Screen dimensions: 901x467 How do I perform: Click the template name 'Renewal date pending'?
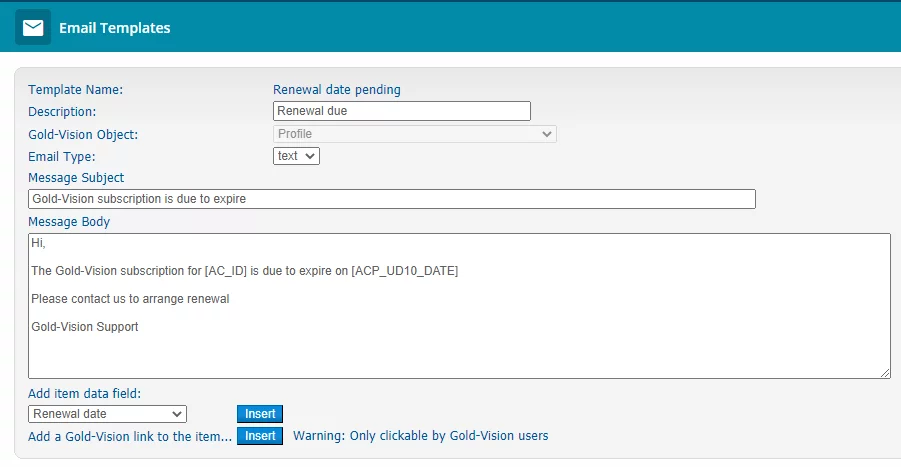[337, 90]
